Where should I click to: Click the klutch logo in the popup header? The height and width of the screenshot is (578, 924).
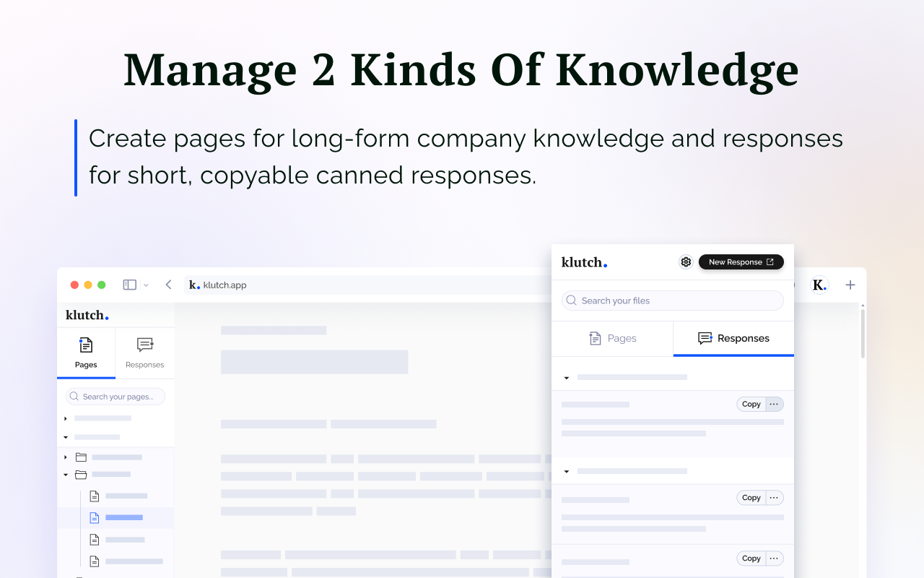pyautogui.click(x=583, y=262)
